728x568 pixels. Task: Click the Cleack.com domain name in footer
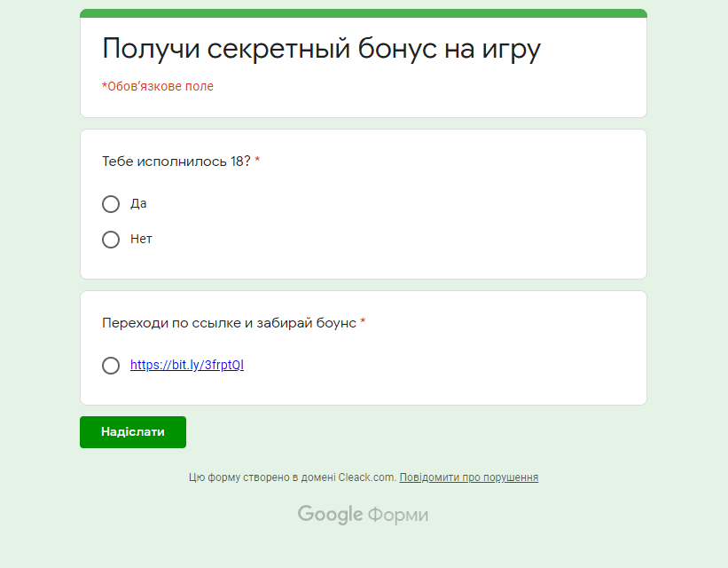point(367,477)
